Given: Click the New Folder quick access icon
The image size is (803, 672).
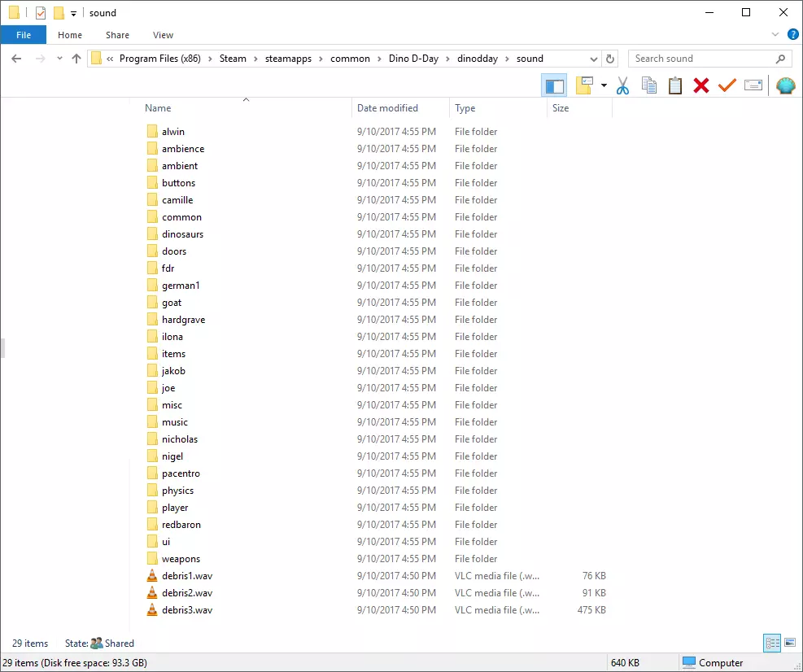Looking at the screenshot, I should tap(59, 13).
